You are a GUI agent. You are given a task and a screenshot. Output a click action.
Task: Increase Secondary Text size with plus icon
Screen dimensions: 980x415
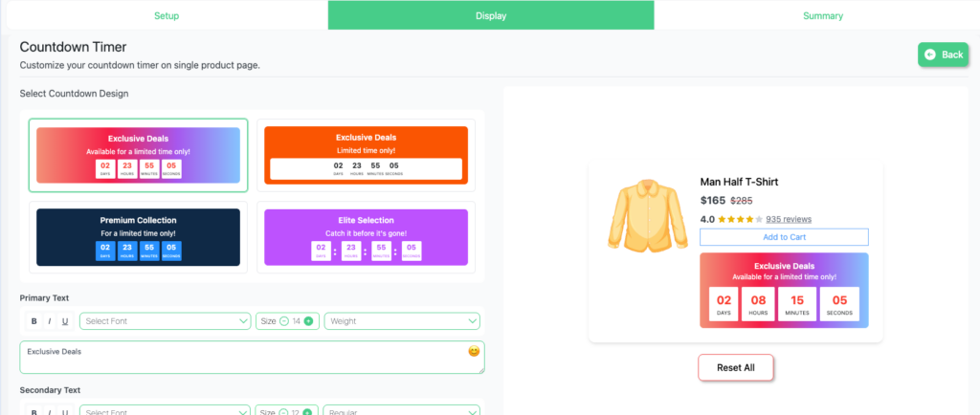click(308, 412)
